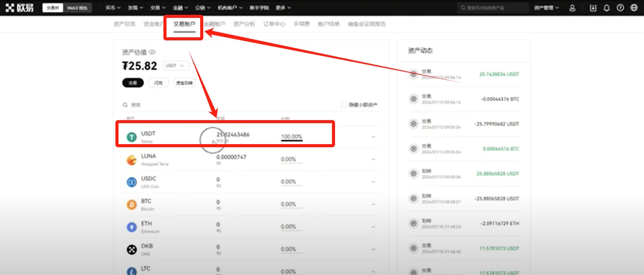Open the help question-mark icon
The width and height of the screenshot is (644, 275).
click(621, 8)
